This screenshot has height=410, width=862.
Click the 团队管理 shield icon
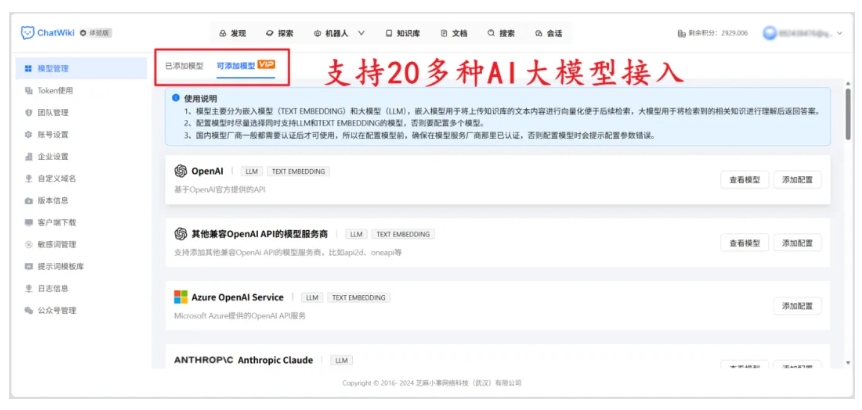click(29, 113)
